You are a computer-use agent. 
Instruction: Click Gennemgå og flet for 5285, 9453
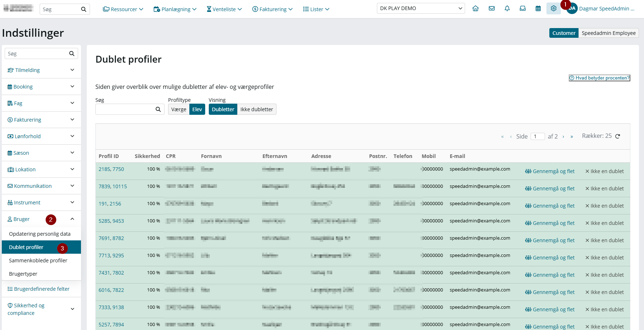coord(550,223)
